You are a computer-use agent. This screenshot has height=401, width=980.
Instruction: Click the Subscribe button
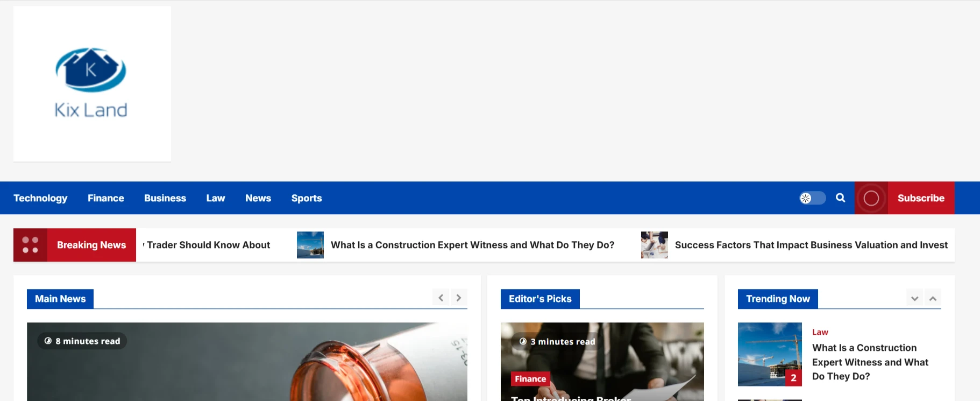pos(921,198)
